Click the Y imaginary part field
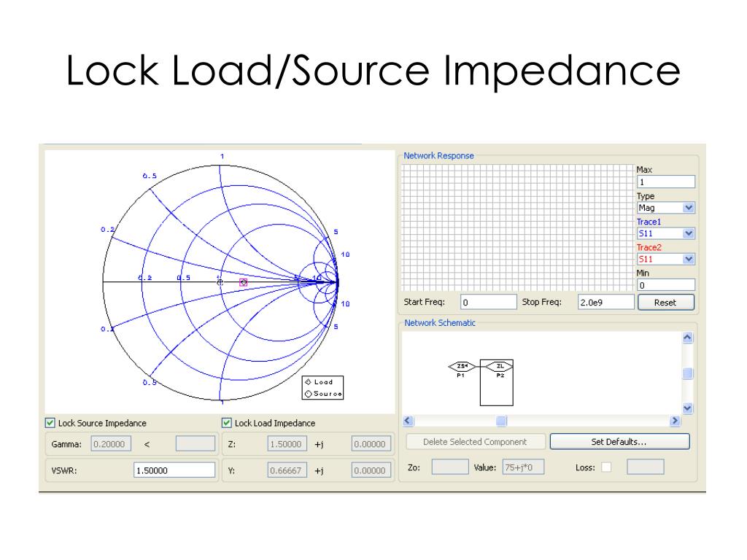Viewport: 747px width, 560px height. click(371, 470)
